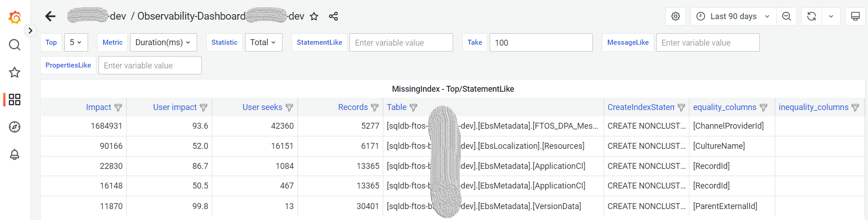The image size is (868, 220).
Task: Open Explore compass icon
Action: (15, 127)
